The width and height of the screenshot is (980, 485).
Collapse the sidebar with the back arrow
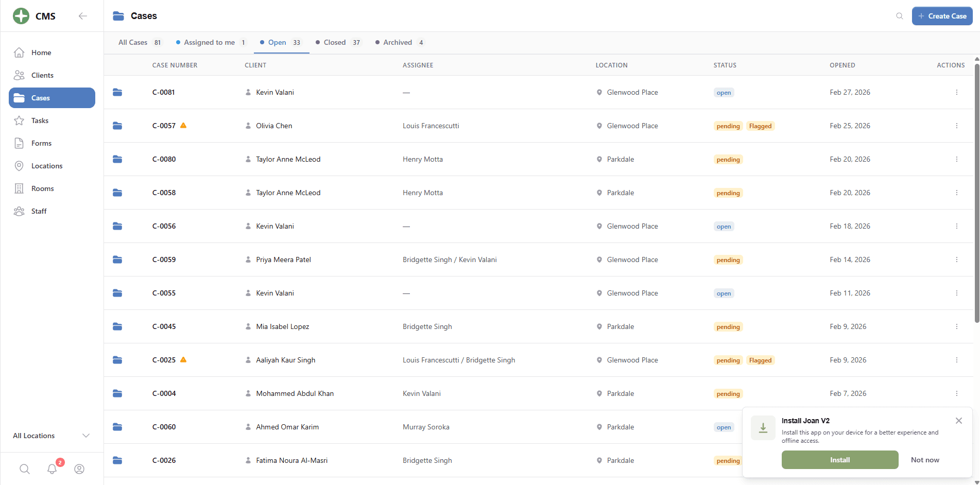pos(82,16)
